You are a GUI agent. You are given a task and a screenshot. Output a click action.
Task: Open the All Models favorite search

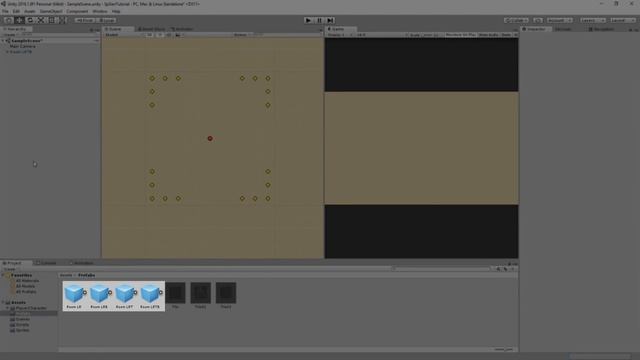[x=25, y=286]
